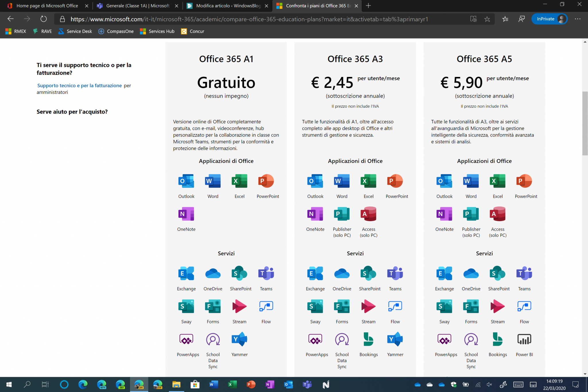Open Word from the A1 plan apps
588x392 pixels.
point(212,181)
